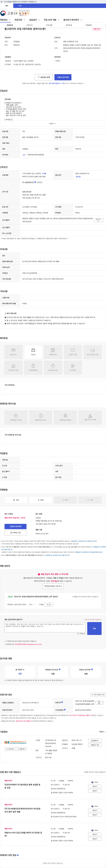Click the 면접 screening method tile
Image resolution: width=106 pixels, height=868 pixels.
click(41, 500)
